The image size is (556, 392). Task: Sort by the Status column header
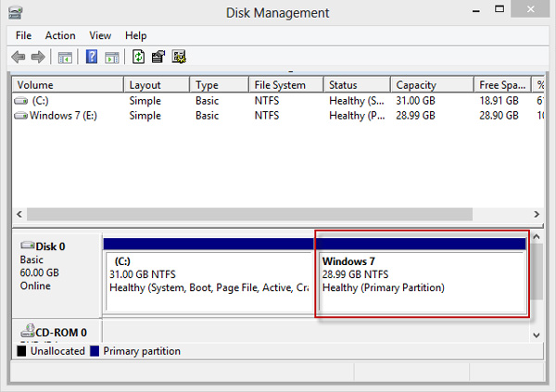pyautogui.click(x=357, y=85)
